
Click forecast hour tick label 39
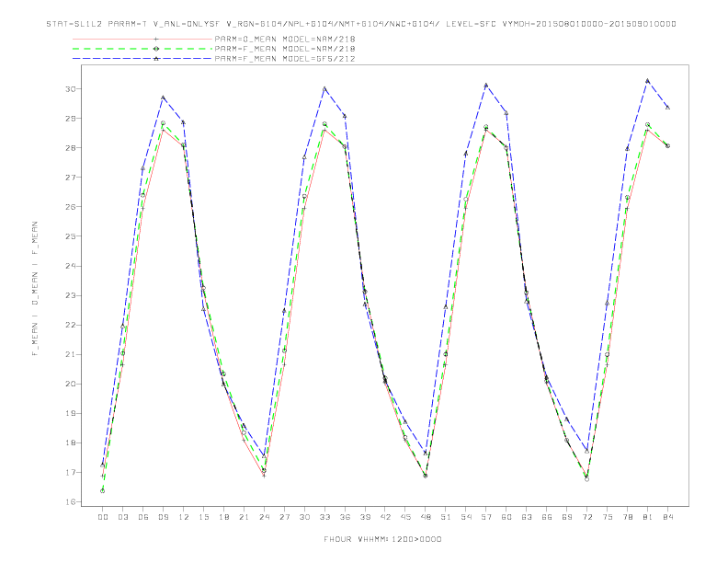(365, 517)
